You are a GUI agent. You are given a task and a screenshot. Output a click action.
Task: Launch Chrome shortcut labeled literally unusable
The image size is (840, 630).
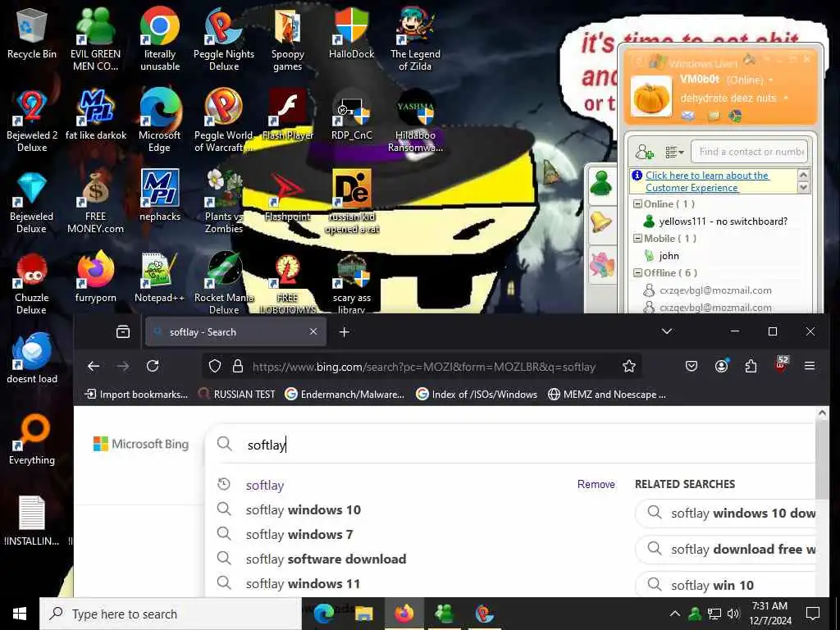[x=160, y=39]
